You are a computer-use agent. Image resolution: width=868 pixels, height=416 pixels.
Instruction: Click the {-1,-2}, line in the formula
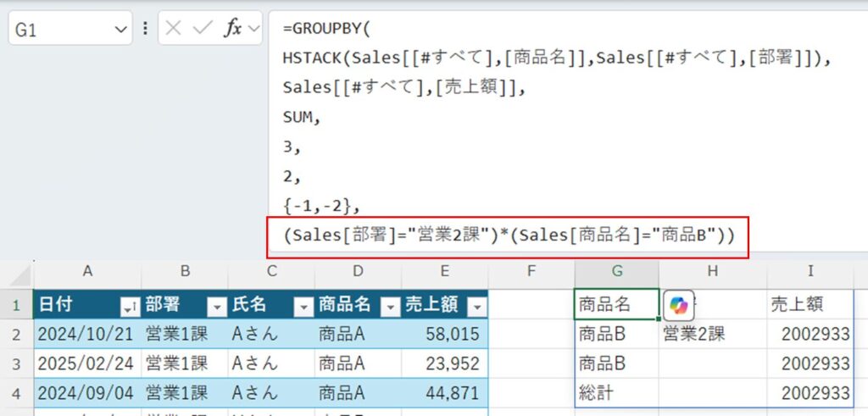point(321,207)
